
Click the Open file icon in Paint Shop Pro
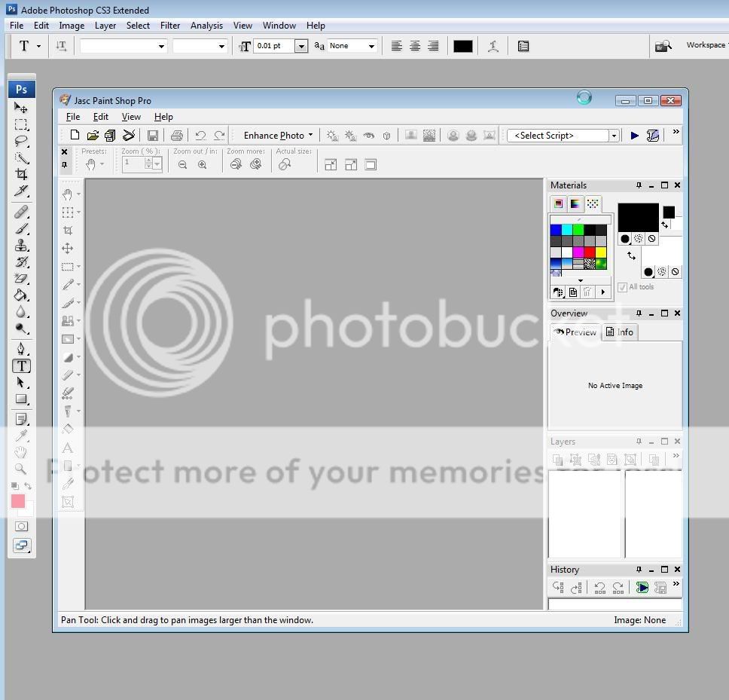point(93,136)
